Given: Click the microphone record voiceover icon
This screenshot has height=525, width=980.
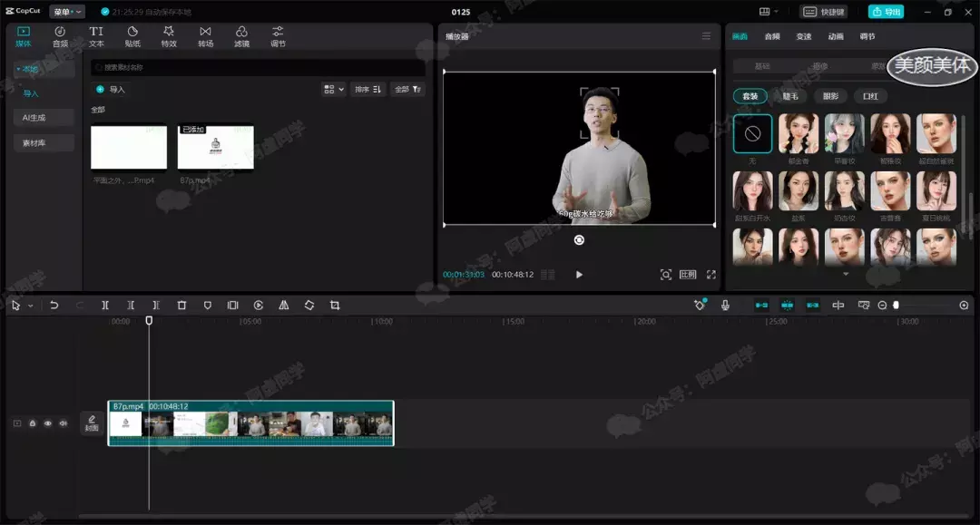Looking at the screenshot, I should tap(725, 306).
